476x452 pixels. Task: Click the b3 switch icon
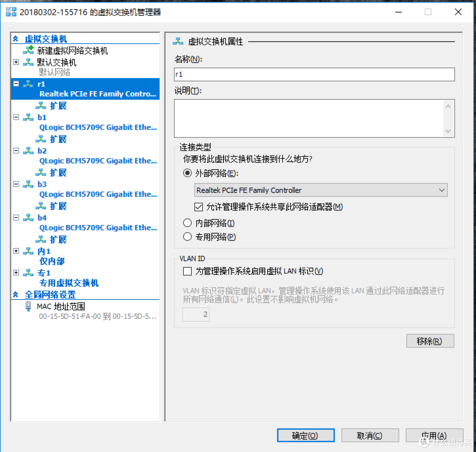coord(29,184)
